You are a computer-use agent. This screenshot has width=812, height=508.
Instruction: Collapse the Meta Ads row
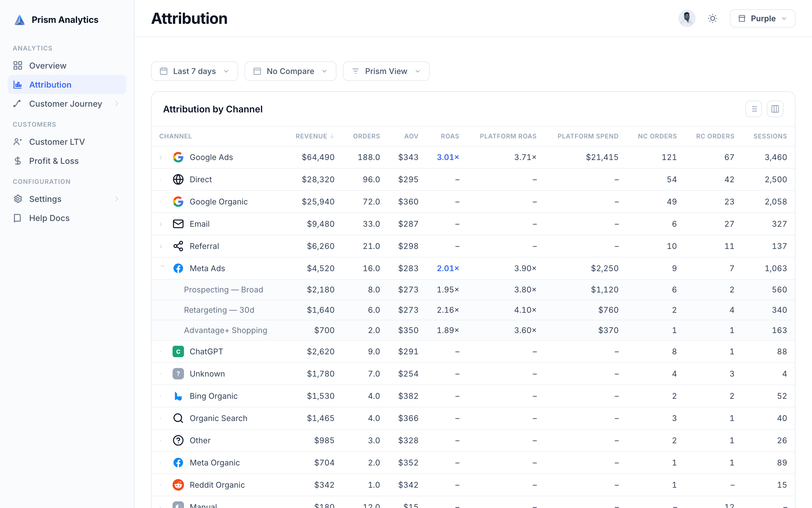(162, 266)
